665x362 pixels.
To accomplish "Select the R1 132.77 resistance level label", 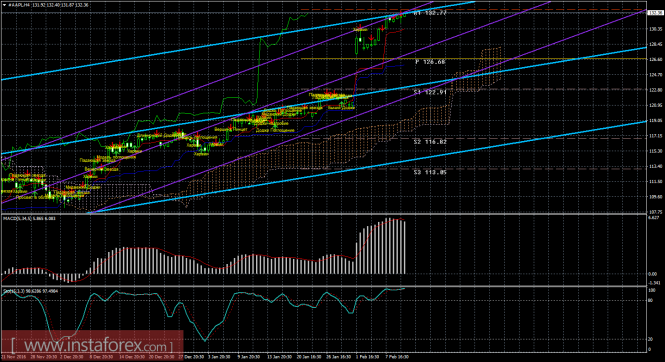I will tap(430, 13).
